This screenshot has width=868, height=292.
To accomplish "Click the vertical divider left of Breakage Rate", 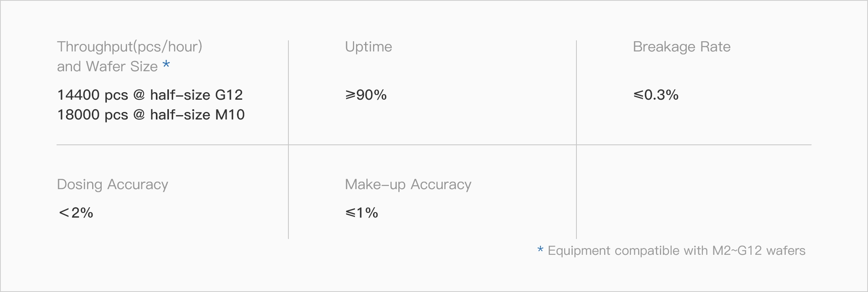I will (x=576, y=92).
